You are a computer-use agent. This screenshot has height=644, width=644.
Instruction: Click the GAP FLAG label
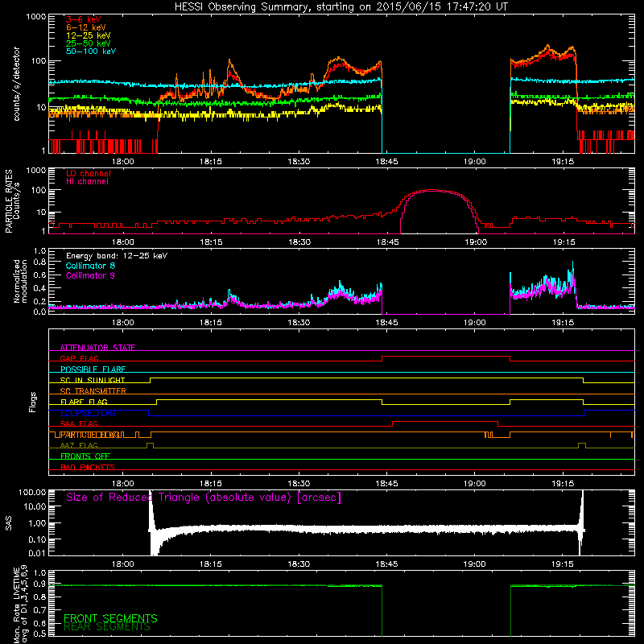click(79, 358)
